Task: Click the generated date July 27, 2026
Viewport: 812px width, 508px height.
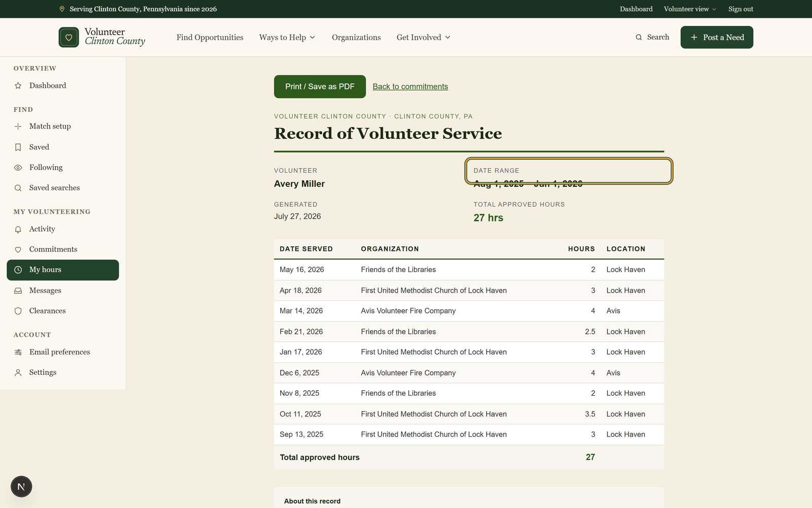Action: click(x=297, y=216)
